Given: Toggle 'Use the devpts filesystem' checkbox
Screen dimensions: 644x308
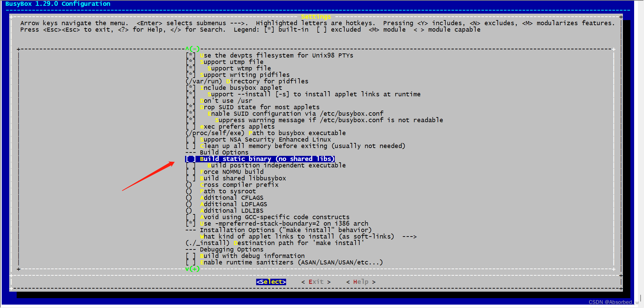Looking at the screenshot, I should point(191,55).
